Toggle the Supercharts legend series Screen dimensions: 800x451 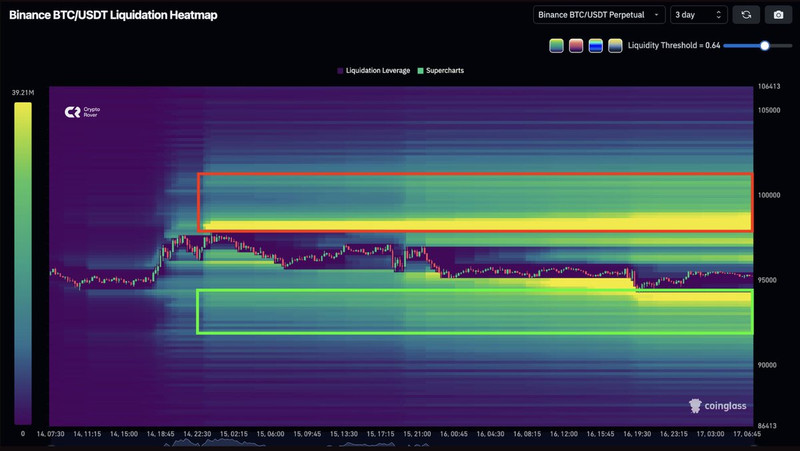(x=441, y=71)
